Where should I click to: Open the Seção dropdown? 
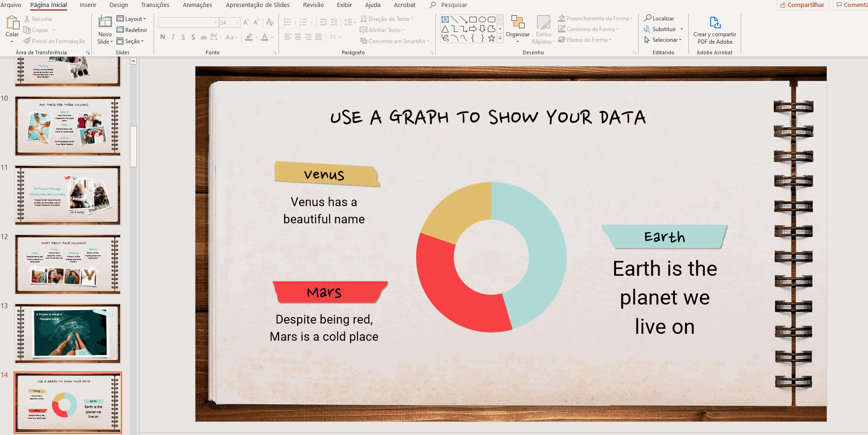pos(130,41)
